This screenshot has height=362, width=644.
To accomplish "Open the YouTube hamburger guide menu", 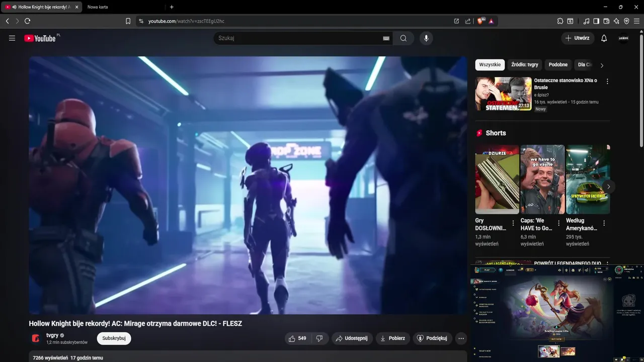I will (12, 38).
